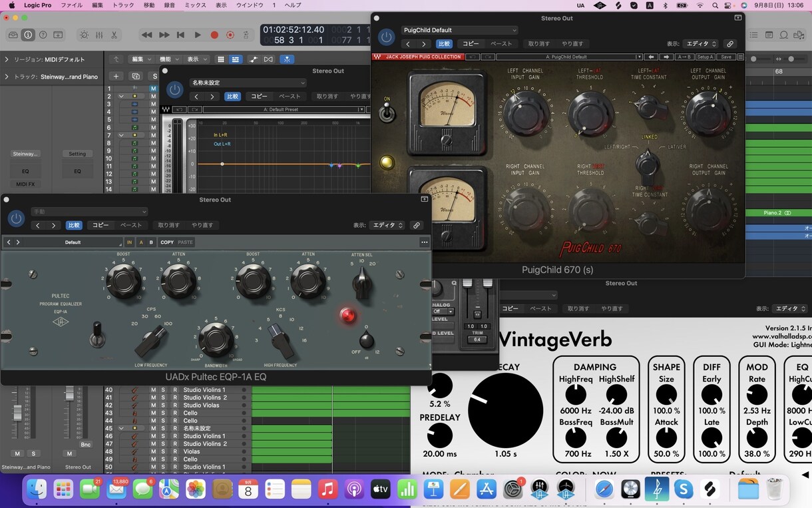Start recording with red Record button
This screenshot has width=812, height=508.
[214, 35]
